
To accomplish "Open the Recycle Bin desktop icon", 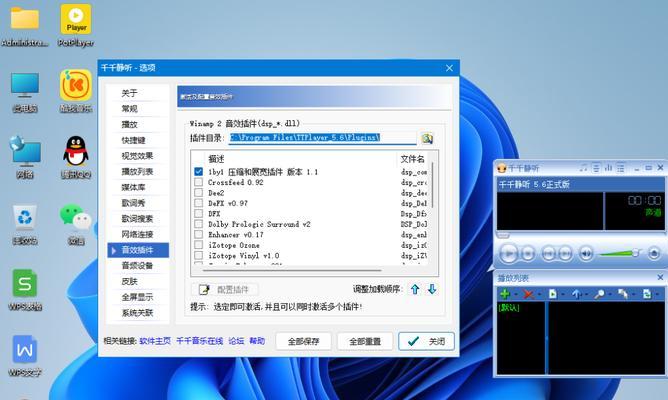I will coord(25,224).
